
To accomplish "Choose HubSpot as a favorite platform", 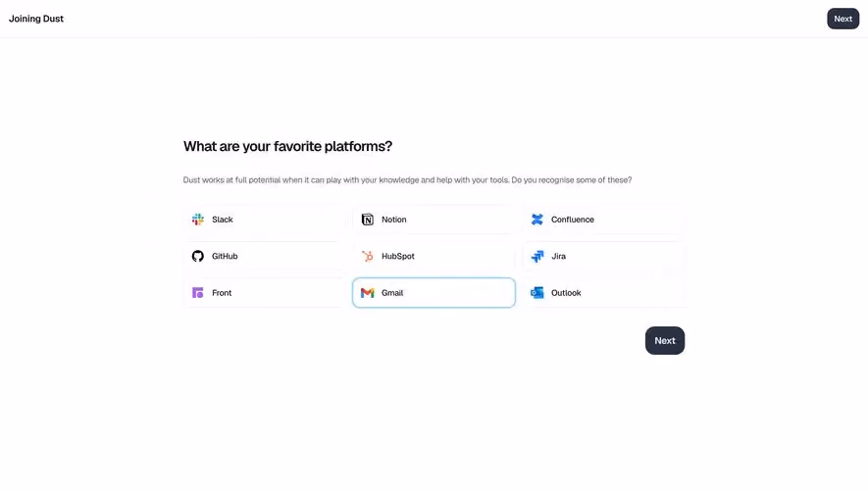I will click(x=434, y=256).
